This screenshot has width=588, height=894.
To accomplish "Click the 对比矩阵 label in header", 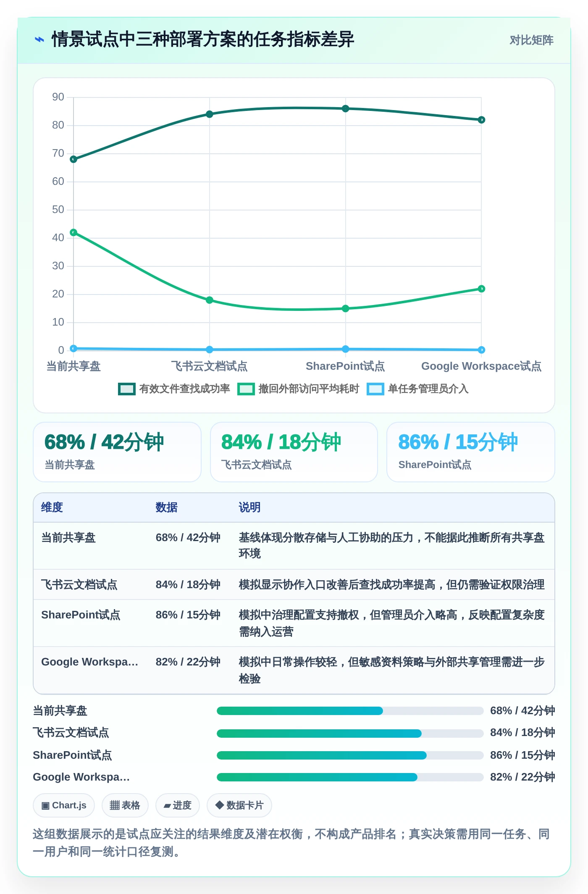I will coord(531,40).
